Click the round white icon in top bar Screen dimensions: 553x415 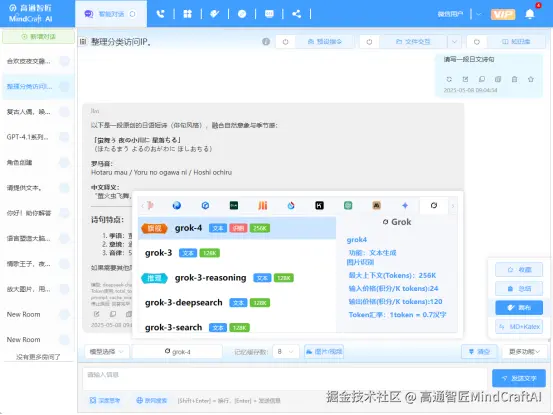pos(242,14)
